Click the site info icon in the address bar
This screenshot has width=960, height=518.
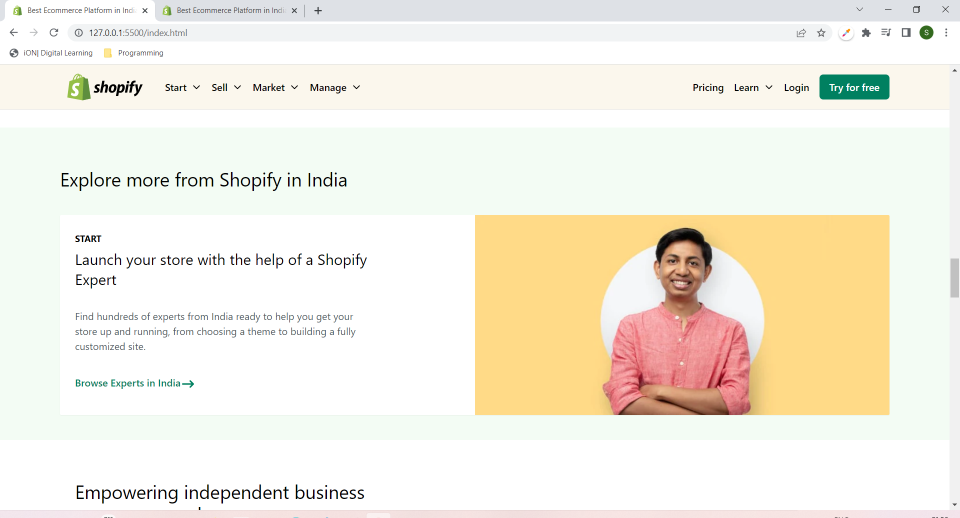point(78,32)
